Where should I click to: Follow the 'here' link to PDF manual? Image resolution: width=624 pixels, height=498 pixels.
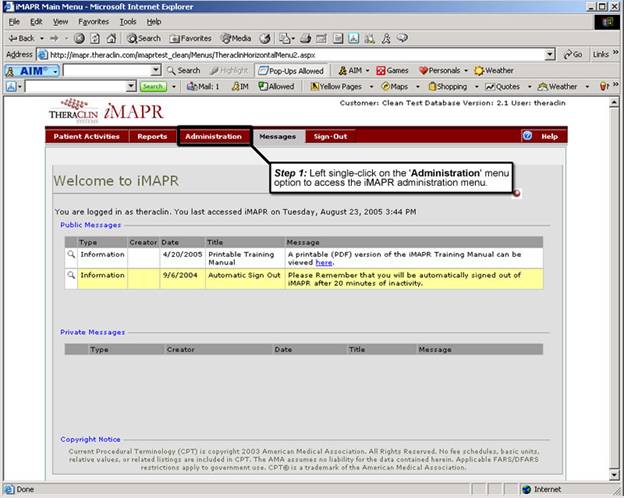(x=324, y=262)
